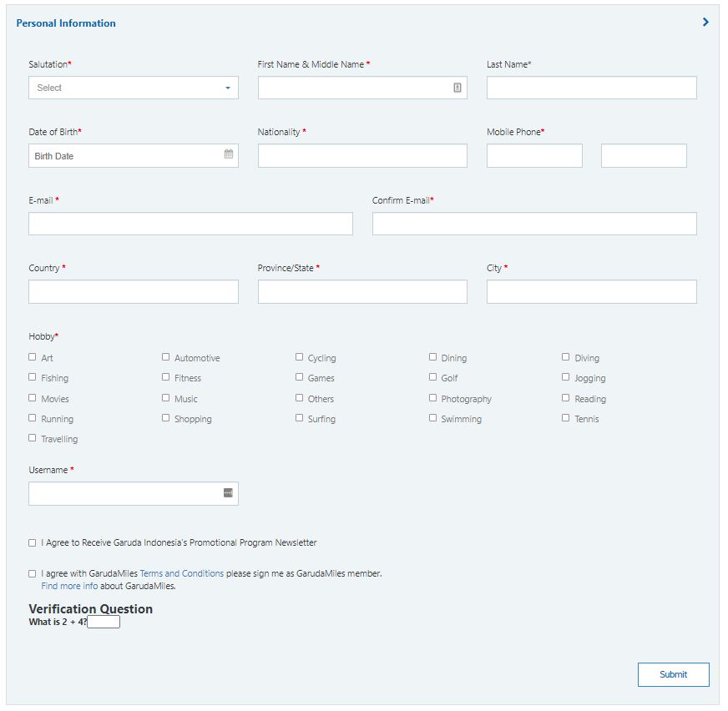The width and height of the screenshot is (728, 711).
Task: Check the Movies hobby checkbox
Action: 32,398
